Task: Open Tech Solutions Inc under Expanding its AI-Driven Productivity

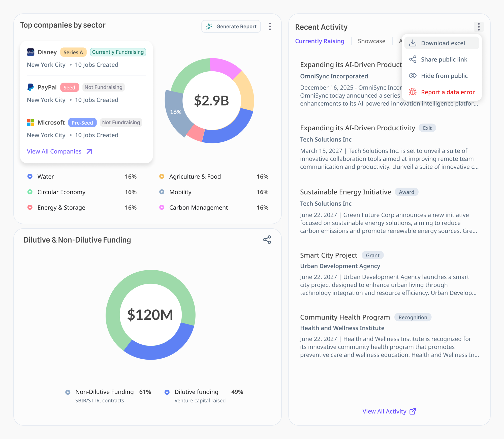Action: pyautogui.click(x=326, y=140)
